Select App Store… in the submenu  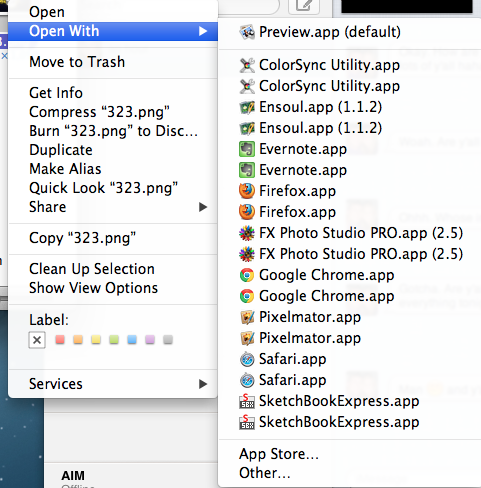tap(349, 454)
